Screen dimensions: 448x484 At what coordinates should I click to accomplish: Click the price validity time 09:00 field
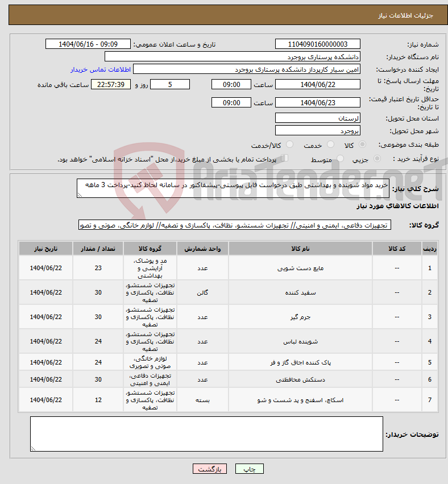click(x=231, y=103)
